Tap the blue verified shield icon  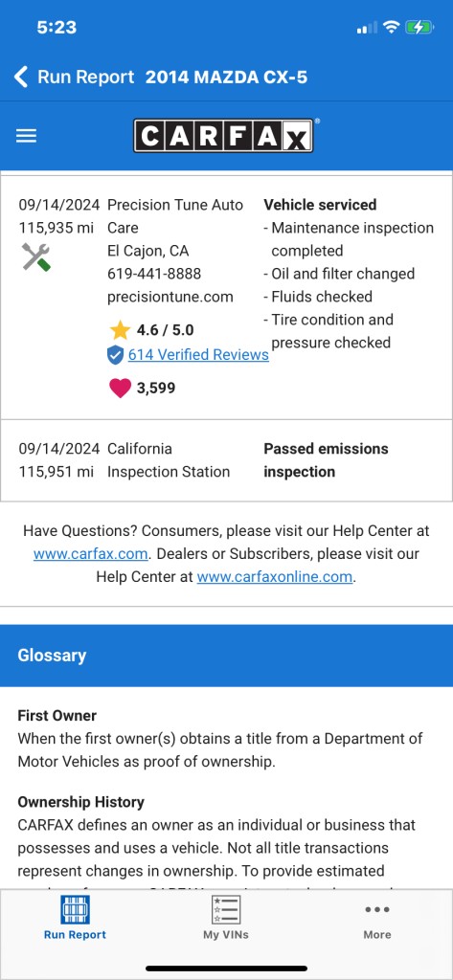coord(115,356)
